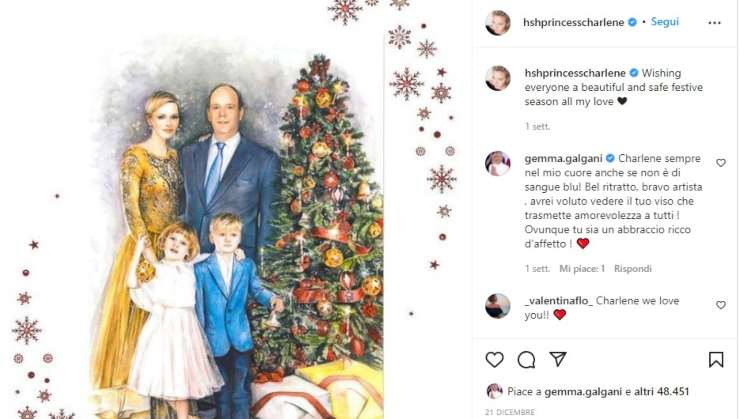
Task: Click the header profile avatar
Action: 498,22
